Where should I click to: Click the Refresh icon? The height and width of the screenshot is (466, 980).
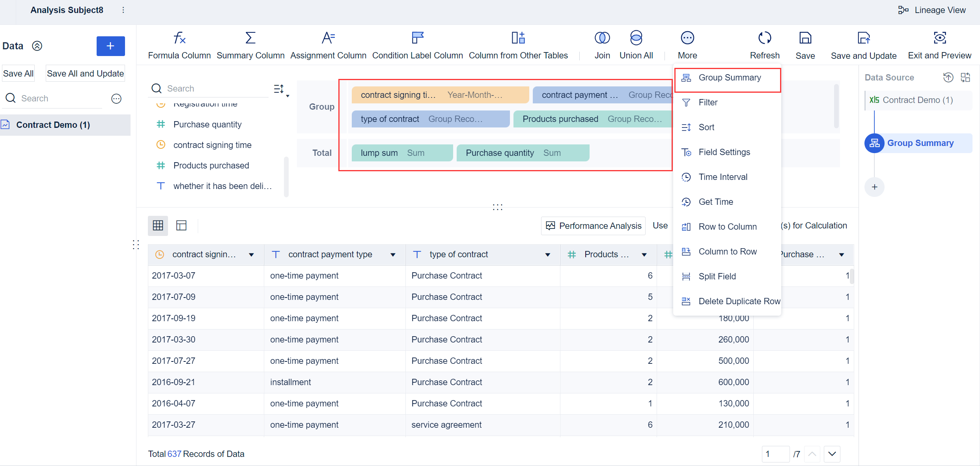pyautogui.click(x=764, y=37)
